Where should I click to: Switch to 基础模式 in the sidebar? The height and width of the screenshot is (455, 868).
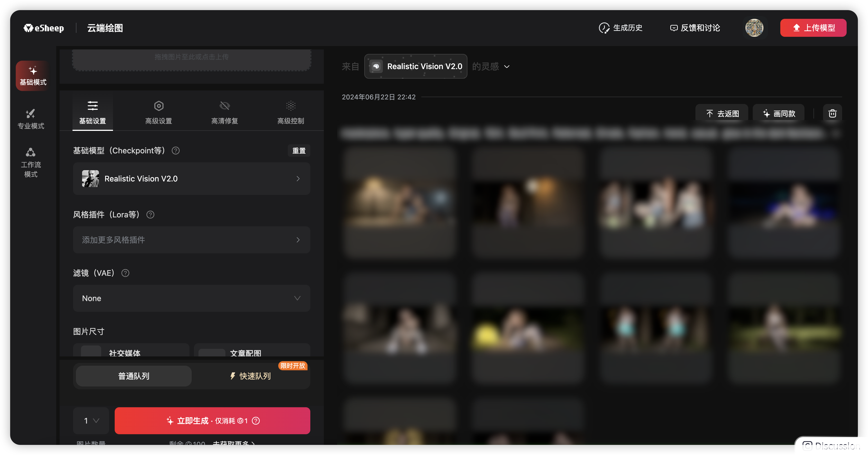[x=33, y=76]
